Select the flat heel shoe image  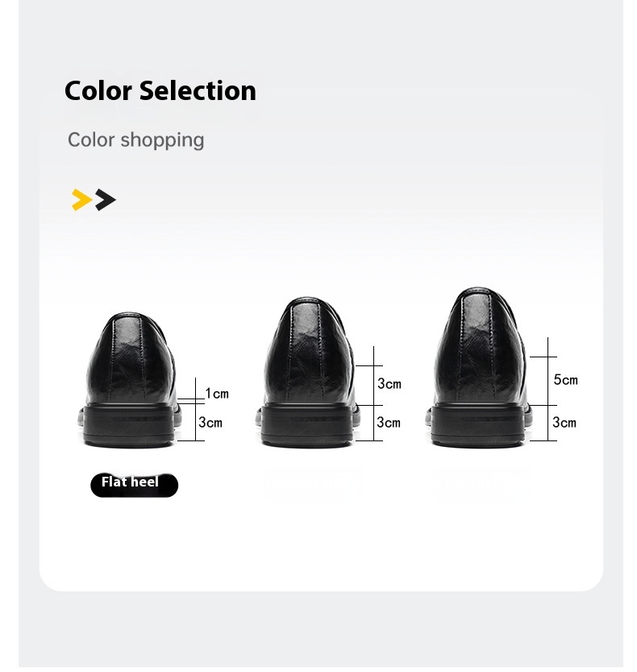[x=130, y=380]
